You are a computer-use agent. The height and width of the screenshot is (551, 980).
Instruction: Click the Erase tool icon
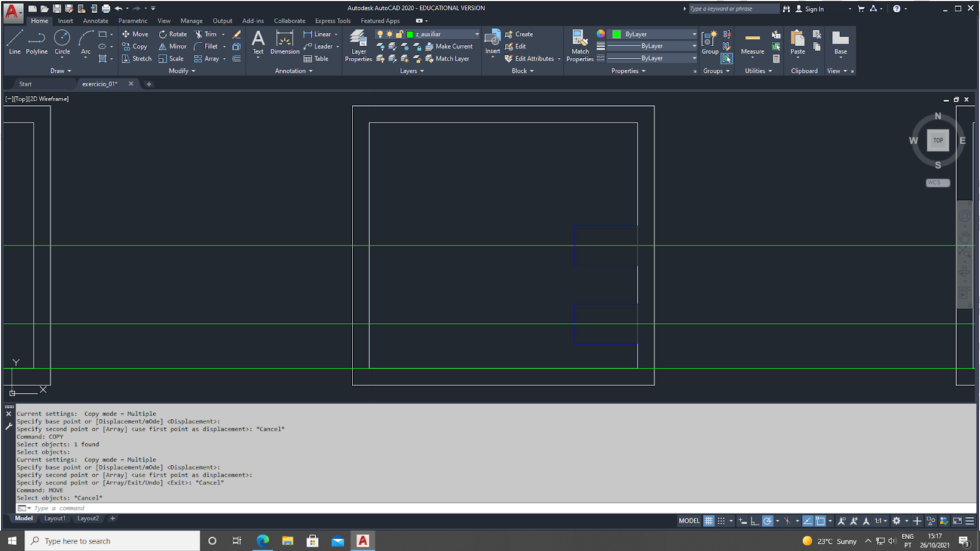click(237, 34)
